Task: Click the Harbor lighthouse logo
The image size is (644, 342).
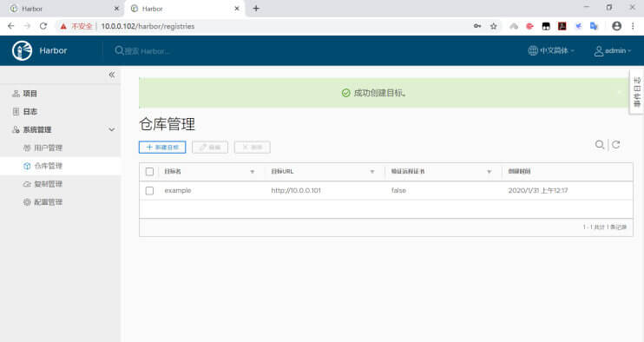Action: coord(23,51)
